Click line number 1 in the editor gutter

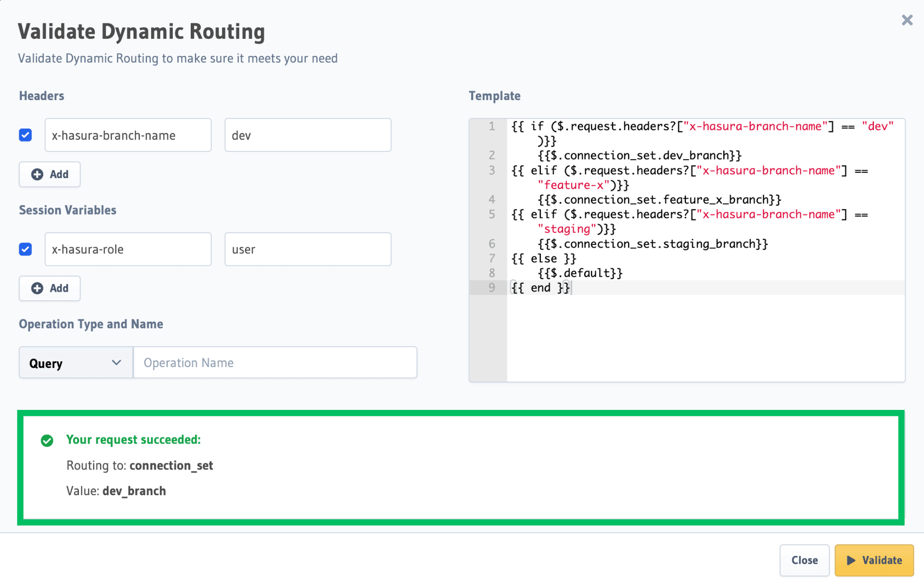pos(492,126)
